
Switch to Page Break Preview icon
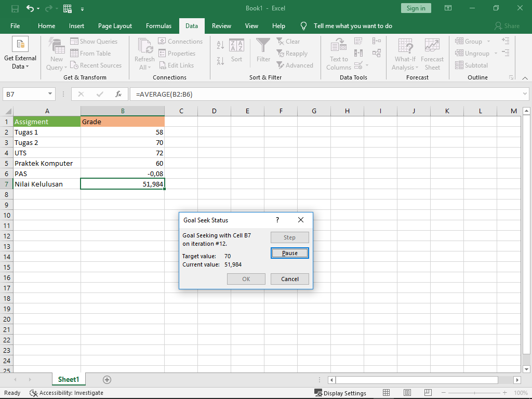coord(428,393)
